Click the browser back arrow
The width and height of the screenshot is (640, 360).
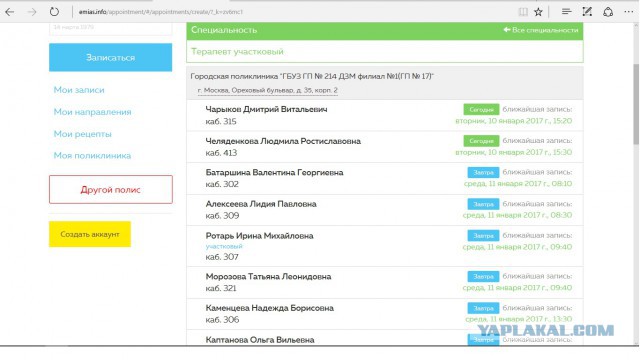10,12
